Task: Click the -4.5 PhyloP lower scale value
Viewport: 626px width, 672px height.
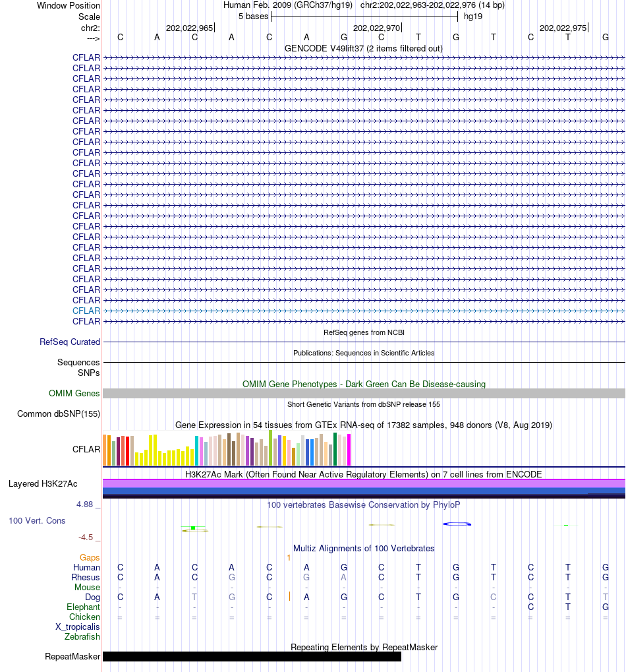Action: tap(86, 537)
